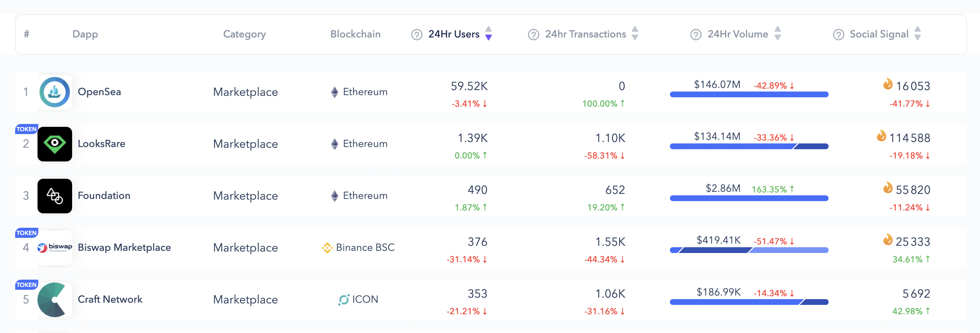
Task: Open the Foundation dapp logo icon
Action: click(54, 196)
